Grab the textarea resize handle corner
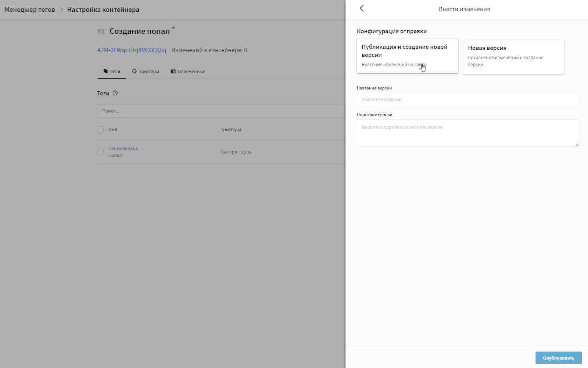The width and height of the screenshot is (588, 368). pos(577,144)
